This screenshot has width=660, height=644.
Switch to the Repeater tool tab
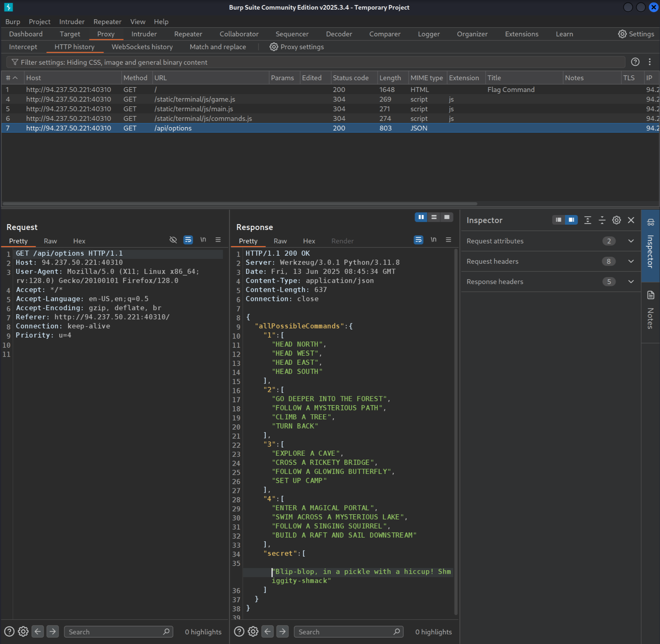[x=188, y=34]
